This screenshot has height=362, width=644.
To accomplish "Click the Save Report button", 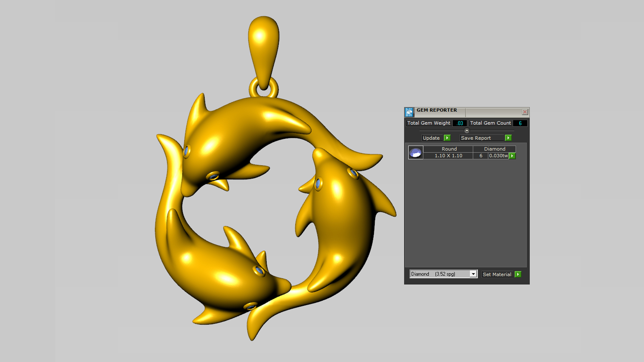I will (x=482, y=138).
